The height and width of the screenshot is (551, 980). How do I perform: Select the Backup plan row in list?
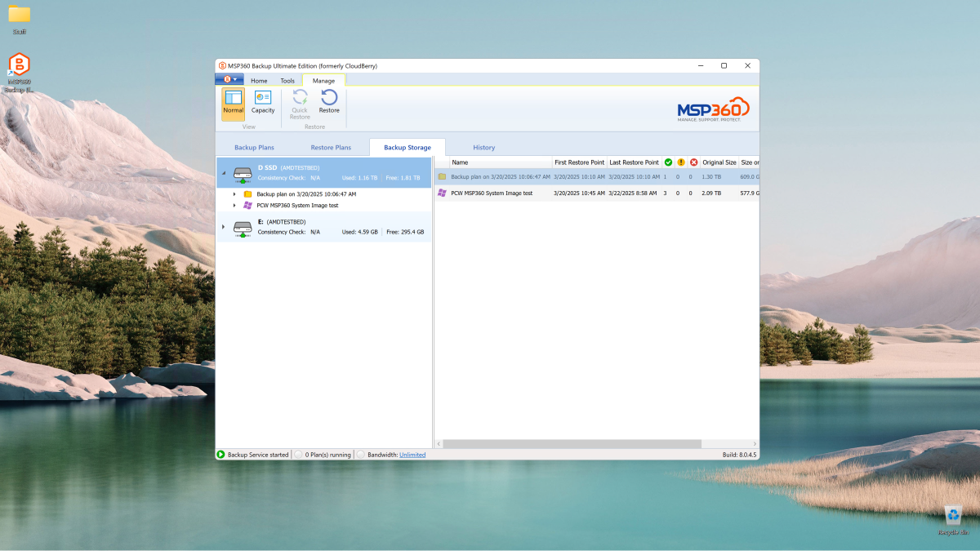click(597, 176)
